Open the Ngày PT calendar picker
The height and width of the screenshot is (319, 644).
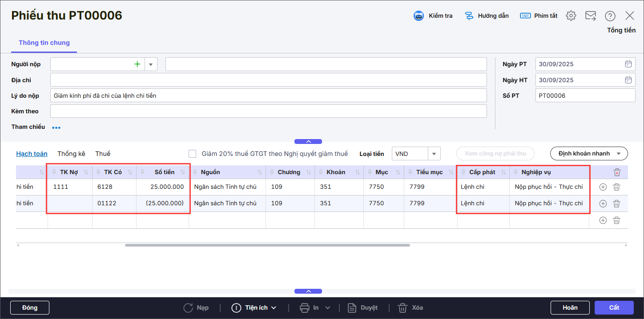coord(628,64)
